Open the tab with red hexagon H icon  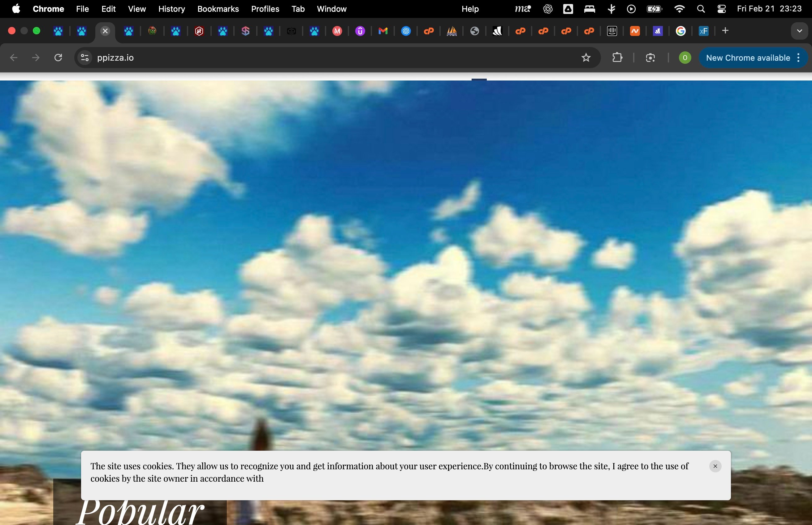199,31
